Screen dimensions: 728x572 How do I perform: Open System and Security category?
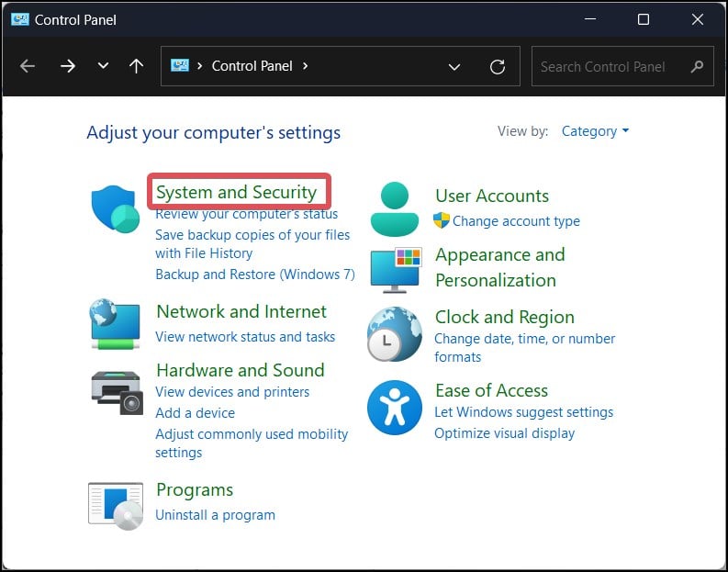coord(236,192)
